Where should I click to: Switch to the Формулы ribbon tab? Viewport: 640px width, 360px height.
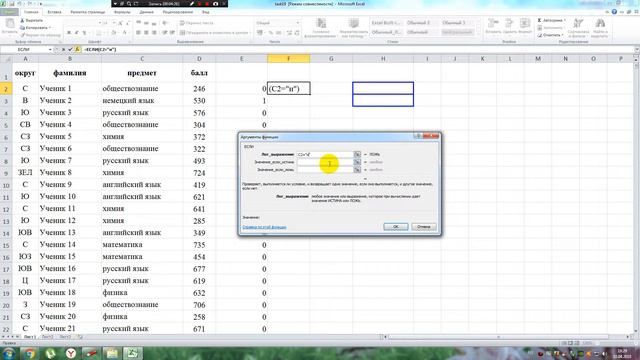click(122, 12)
